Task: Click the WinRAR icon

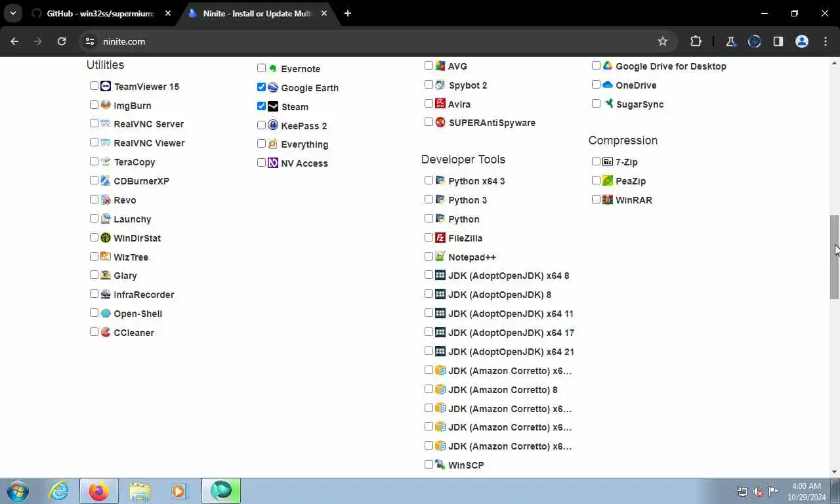Action: pyautogui.click(x=608, y=199)
